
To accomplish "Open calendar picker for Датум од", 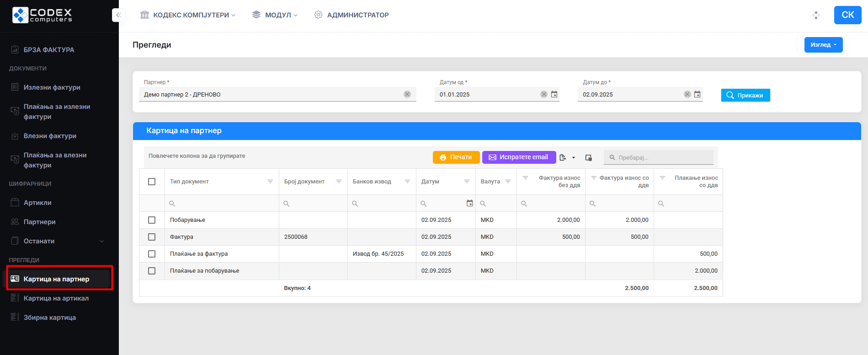I will [x=554, y=94].
